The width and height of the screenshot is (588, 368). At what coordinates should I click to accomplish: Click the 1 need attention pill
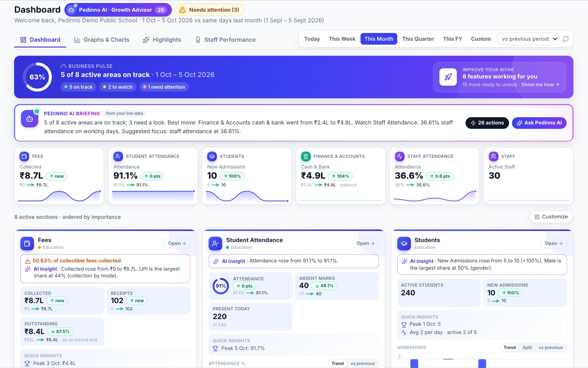tap(164, 87)
